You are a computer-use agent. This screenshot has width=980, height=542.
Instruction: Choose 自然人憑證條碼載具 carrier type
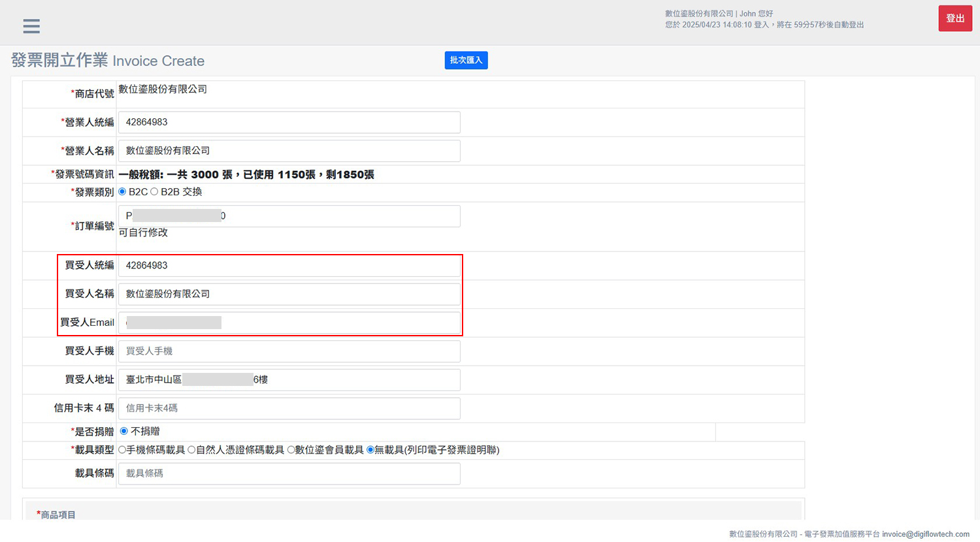(191, 450)
